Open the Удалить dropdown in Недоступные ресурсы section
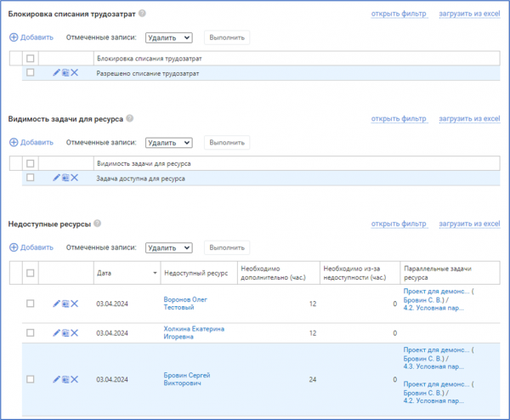 point(169,247)
